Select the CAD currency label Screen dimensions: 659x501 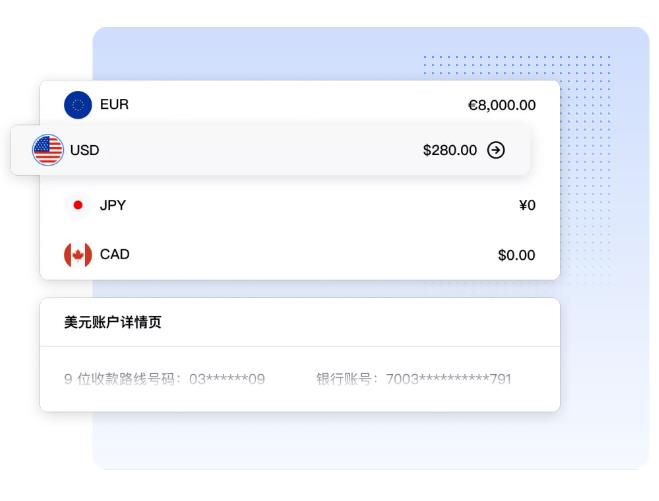coord(115,255)
